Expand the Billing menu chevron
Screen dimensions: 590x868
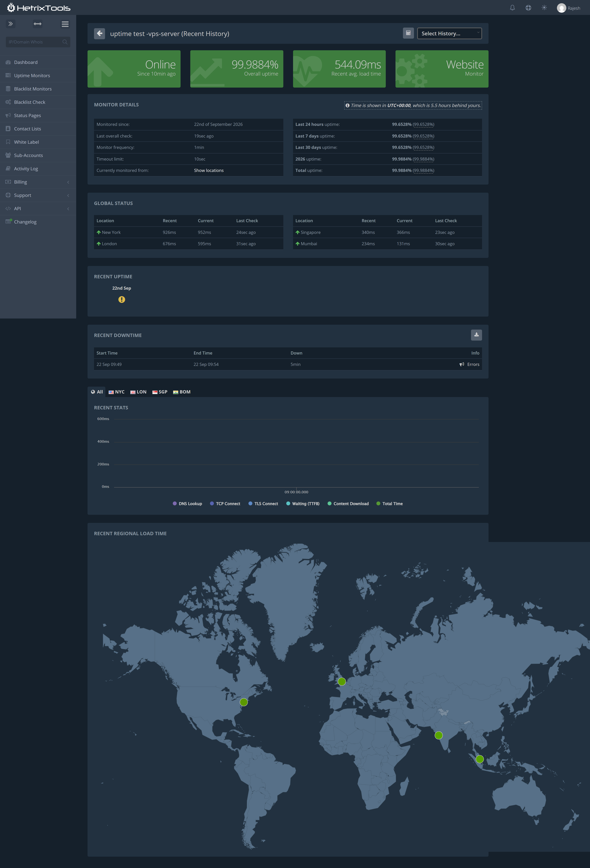coord(68,182)
